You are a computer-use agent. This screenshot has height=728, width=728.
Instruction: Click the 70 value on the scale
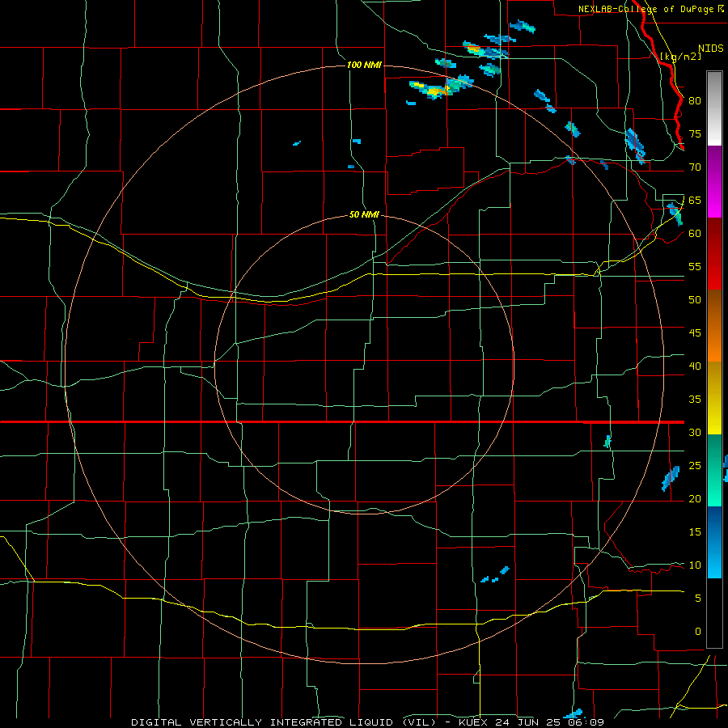coord(695,167)
